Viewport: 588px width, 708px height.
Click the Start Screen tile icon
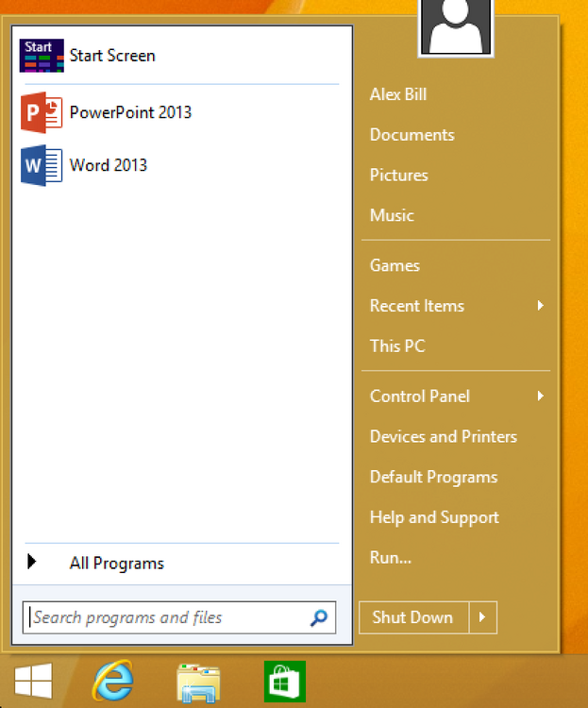click(42, 56)
